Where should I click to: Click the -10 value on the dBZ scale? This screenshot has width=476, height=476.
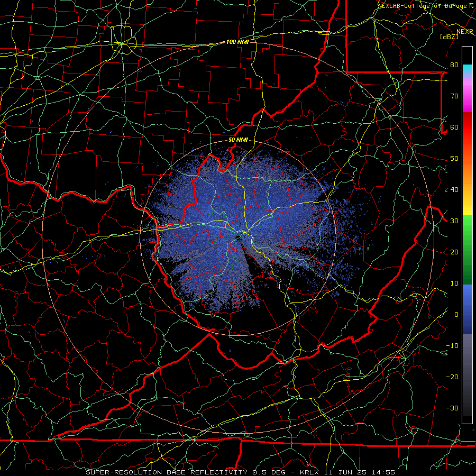[x=452, y=346]
